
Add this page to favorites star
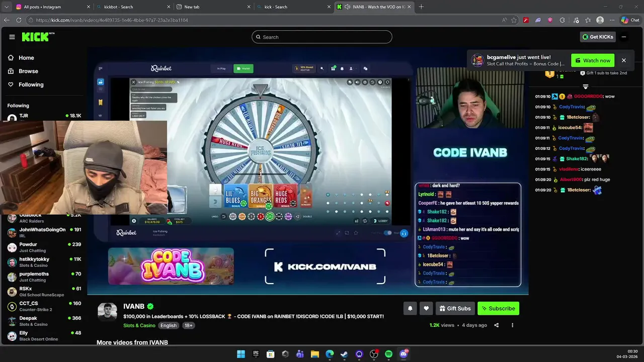point(514,20)
